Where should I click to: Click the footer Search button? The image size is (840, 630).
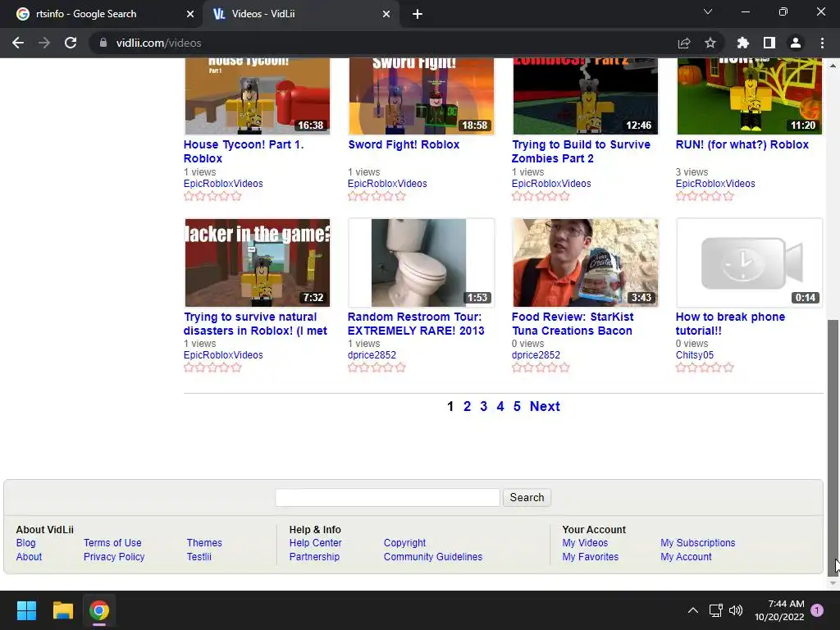(527, 498)
